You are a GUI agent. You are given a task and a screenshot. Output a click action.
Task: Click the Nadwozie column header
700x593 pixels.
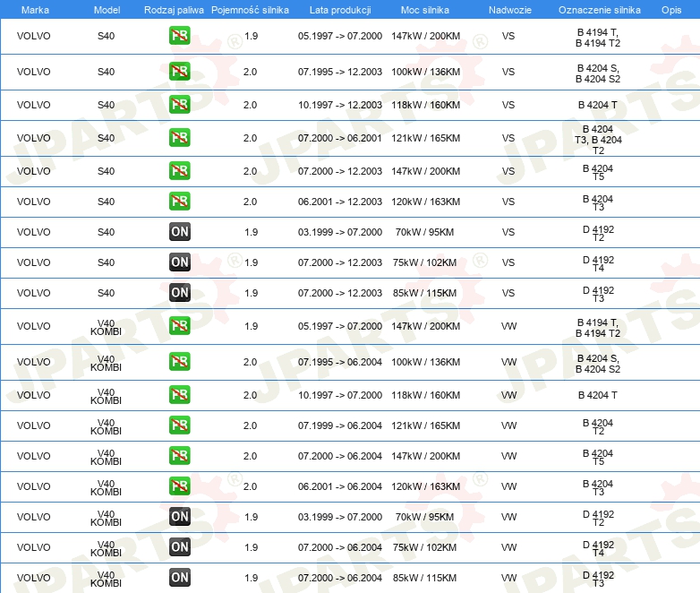point(510,10)
